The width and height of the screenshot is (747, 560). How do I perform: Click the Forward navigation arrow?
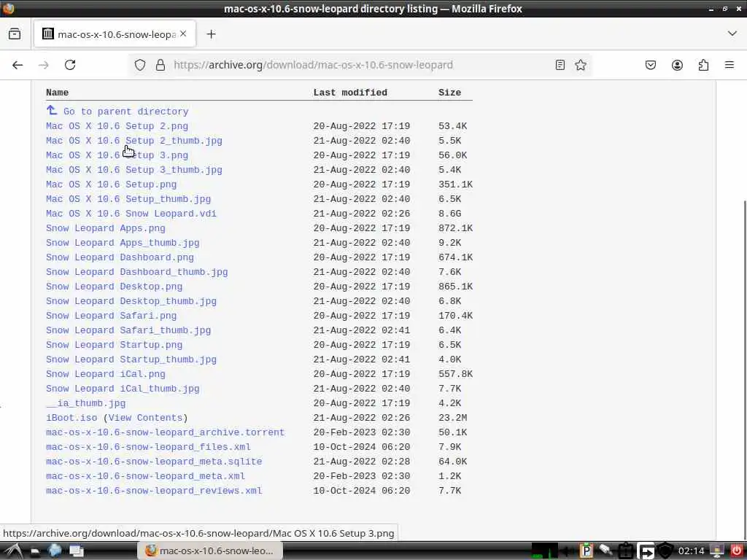point(43,65)
